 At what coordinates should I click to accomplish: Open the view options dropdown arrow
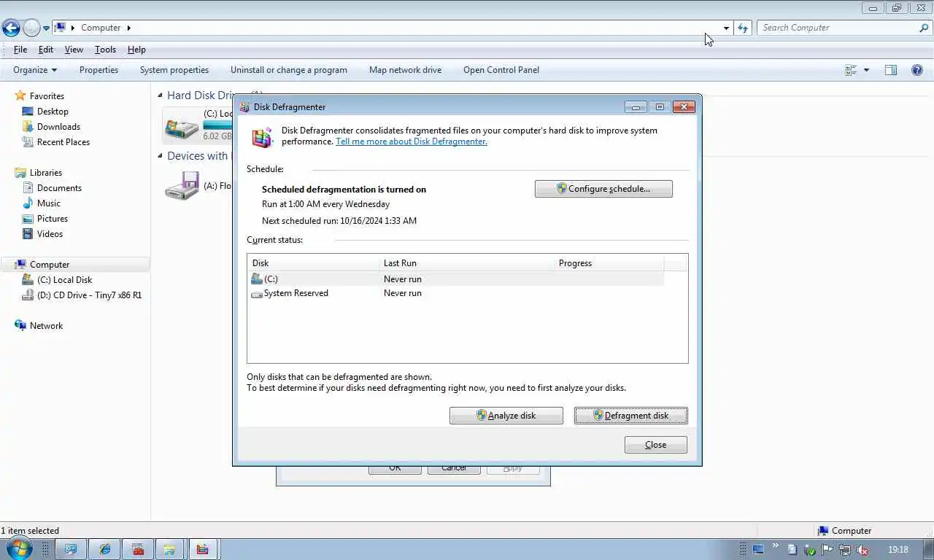(x=866, y=70)
